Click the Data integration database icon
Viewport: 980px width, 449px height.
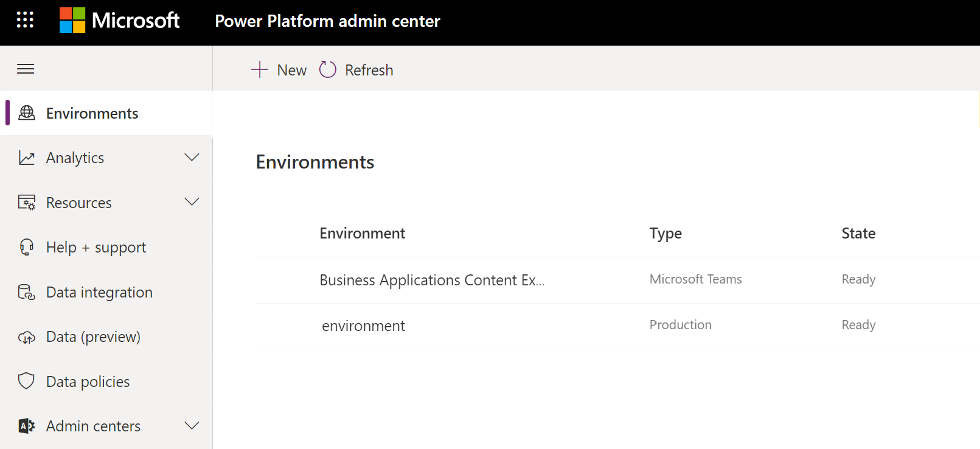(x=27, y=292)
